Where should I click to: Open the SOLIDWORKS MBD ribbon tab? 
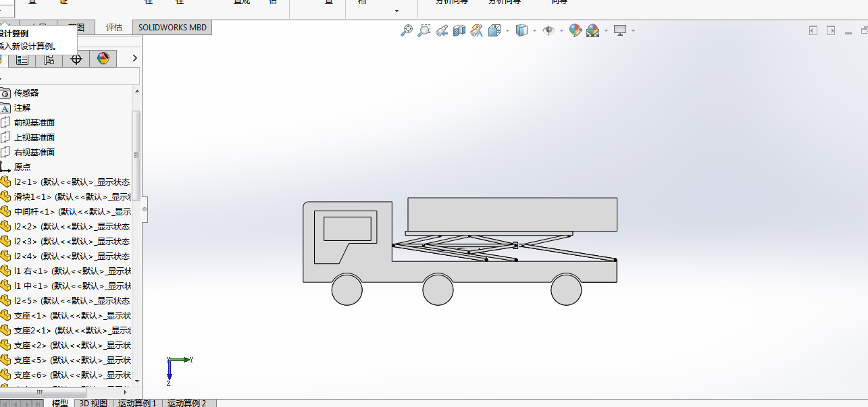173,28
